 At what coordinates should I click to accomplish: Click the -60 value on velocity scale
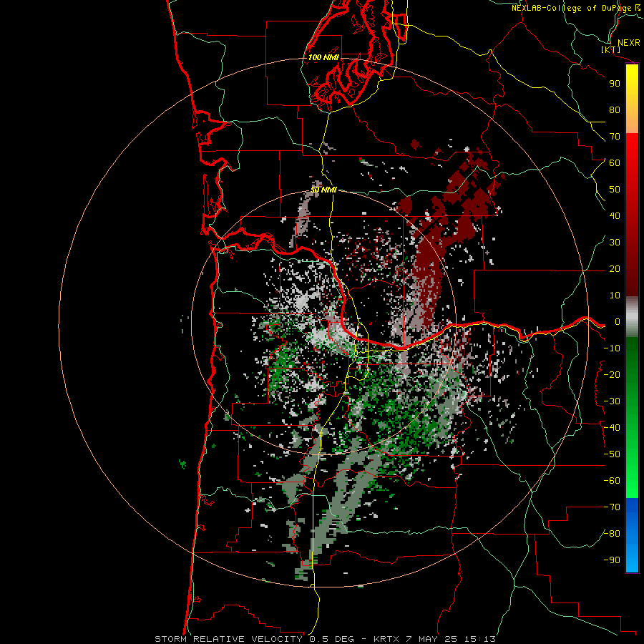click(612, 481)
